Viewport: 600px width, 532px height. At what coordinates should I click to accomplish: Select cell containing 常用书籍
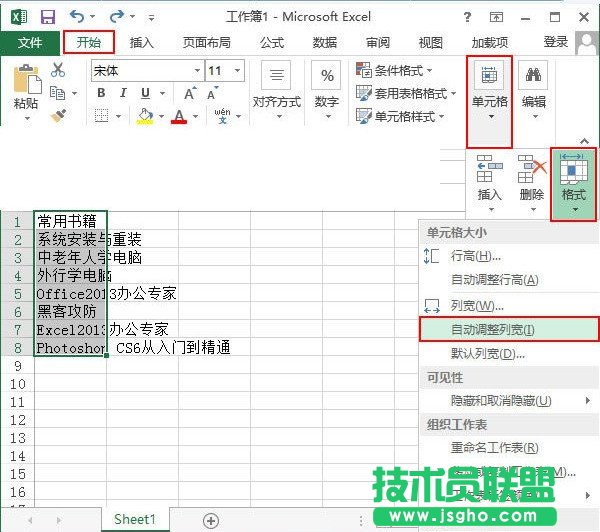(x=70, y=221)
